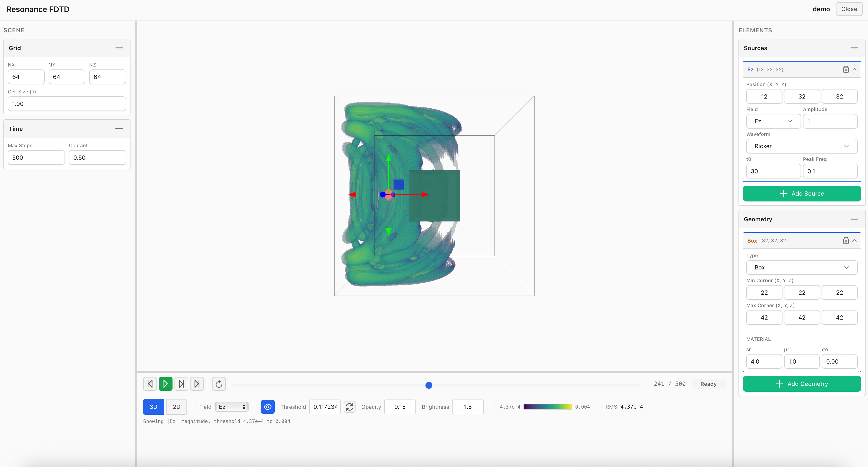Skip to the last simulation step
868x467 pixels.
[197, 384]
